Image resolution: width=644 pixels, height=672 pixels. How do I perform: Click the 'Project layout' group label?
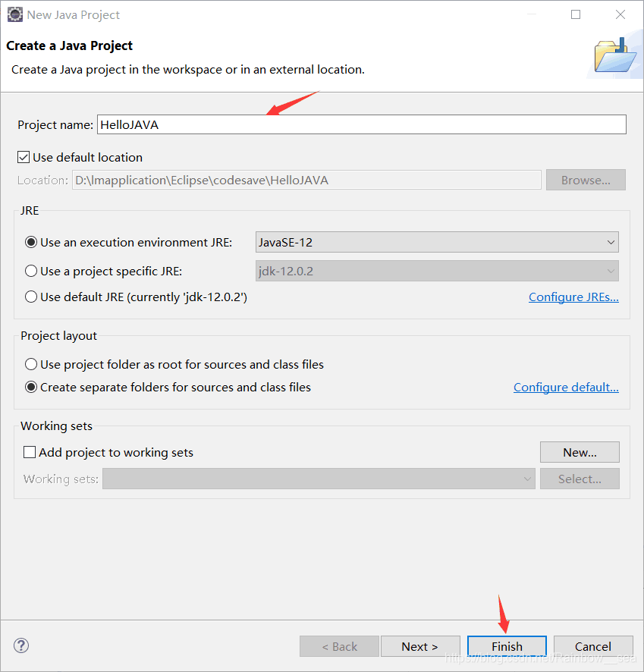pos(58,335)
